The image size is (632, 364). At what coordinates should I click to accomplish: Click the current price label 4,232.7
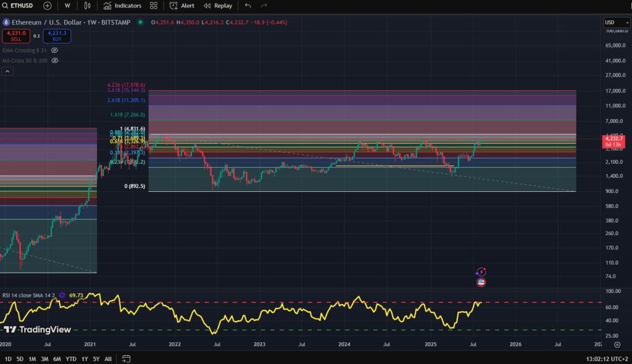(613, 141)
